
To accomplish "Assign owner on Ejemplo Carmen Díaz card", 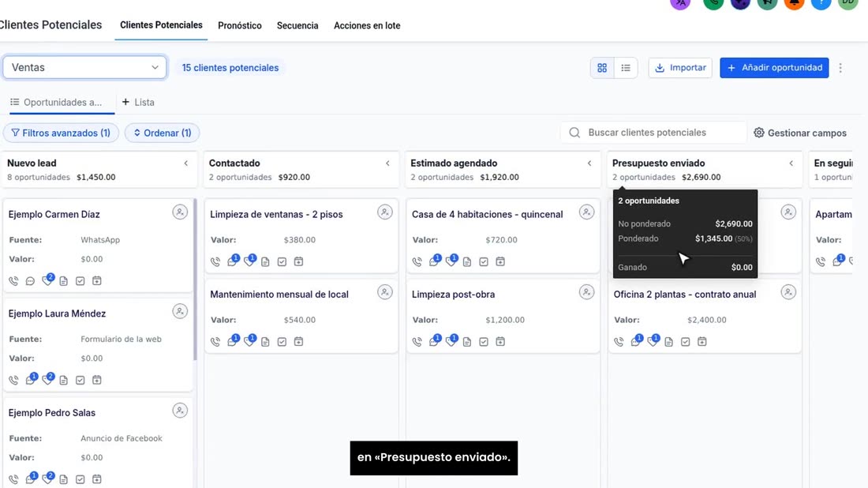I will [180, 212].
